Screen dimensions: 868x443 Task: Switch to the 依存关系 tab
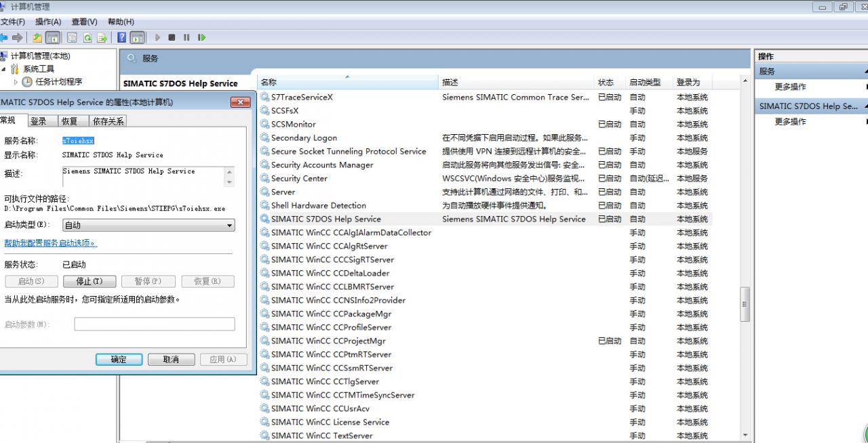coord(108,121)
